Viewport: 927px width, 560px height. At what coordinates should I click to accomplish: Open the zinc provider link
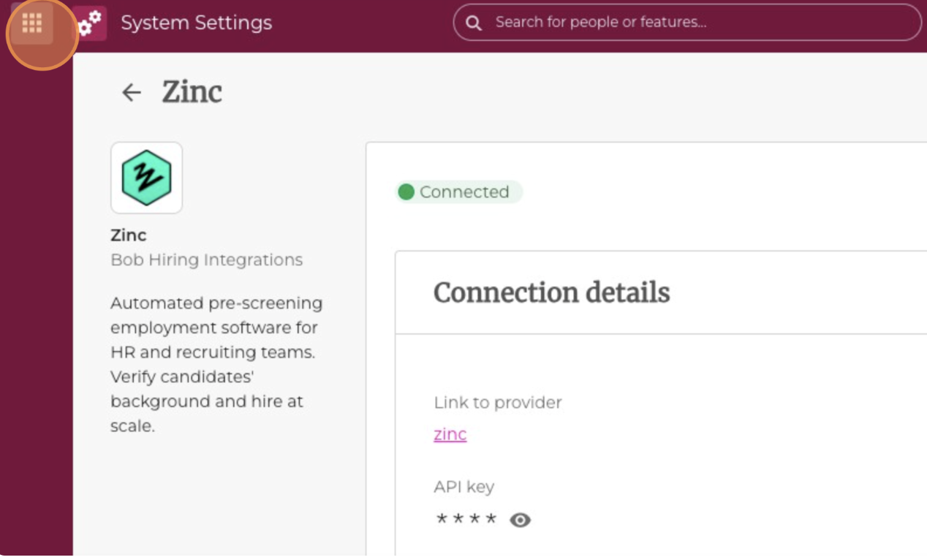[450, 434]
